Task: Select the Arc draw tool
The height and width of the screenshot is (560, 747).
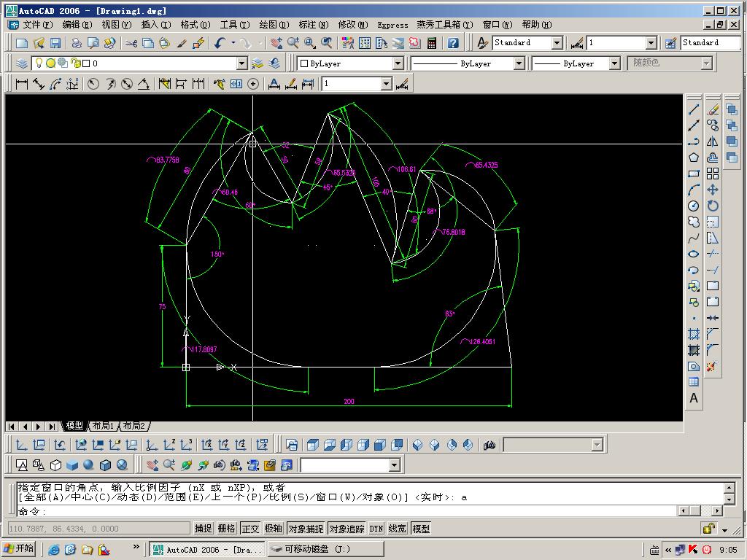Action: (694, 190)
